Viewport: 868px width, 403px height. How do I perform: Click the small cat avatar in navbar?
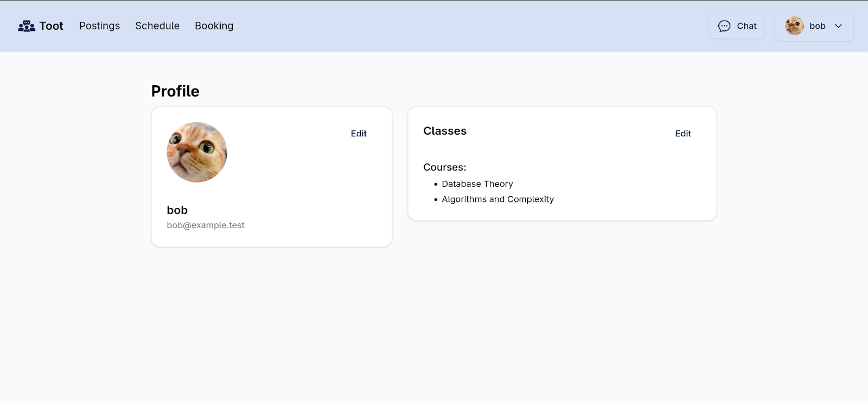click(794, 26)
